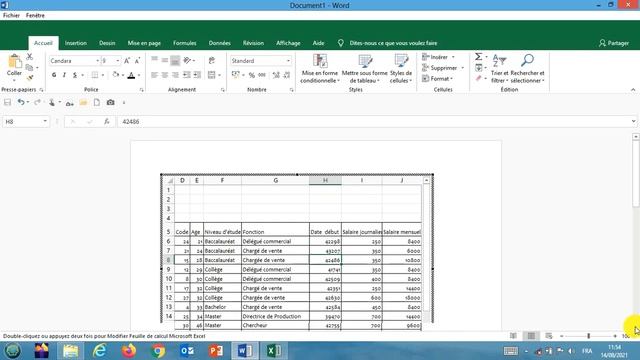The image size is (640, 360).
Task: Increase font size with larger A icon
Action: coord(127,61)
